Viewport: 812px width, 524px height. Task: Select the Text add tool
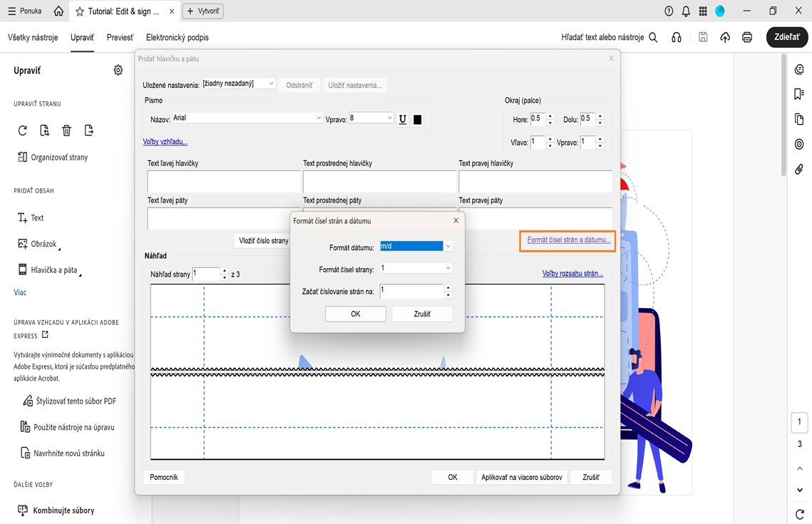[x=31, y=217]
